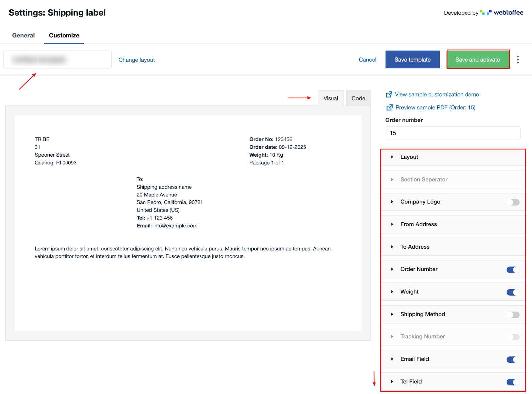Switch to the Code editor tab
Viewport: 532px width, 394px height.
(358, 98)
